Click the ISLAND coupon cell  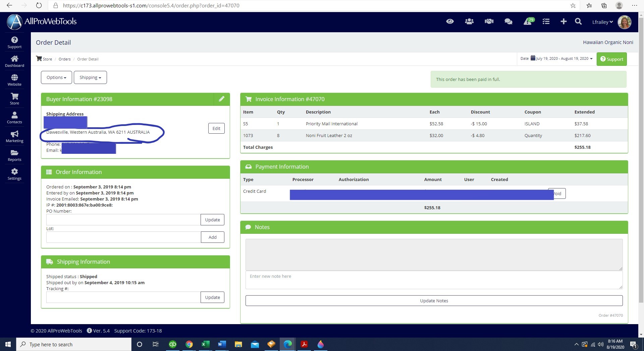click(x=532, y=124)
